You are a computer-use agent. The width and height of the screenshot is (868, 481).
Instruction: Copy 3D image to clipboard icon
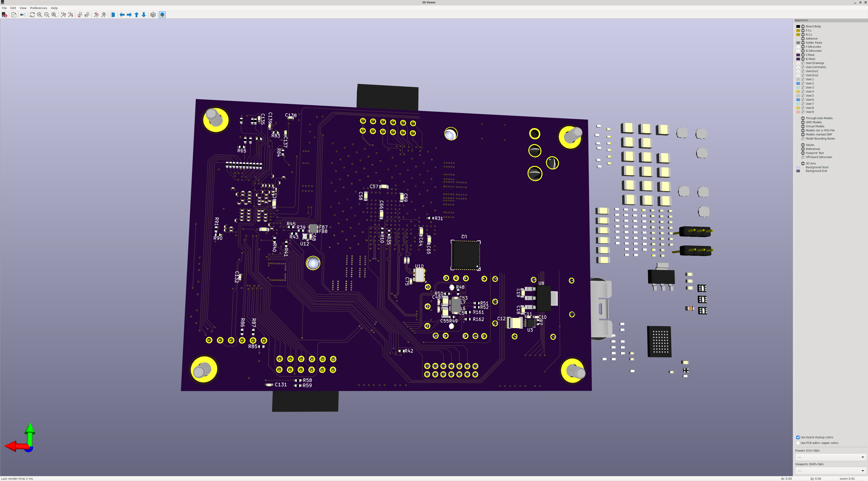[x=14, y=15]
